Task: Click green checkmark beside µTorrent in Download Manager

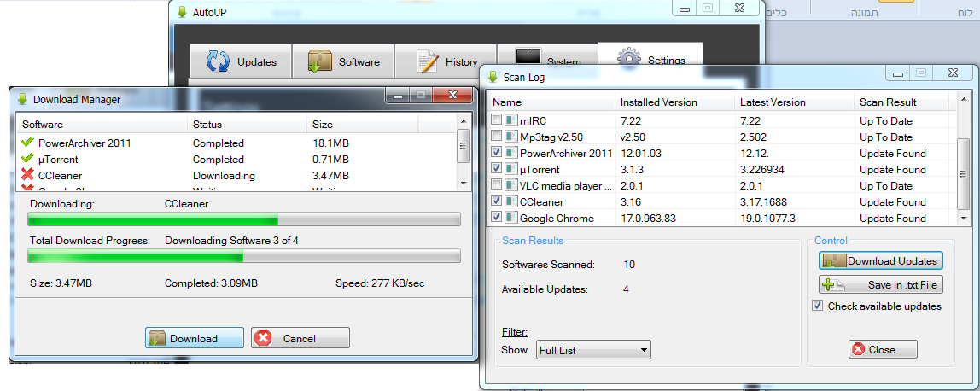Action: 27,160
